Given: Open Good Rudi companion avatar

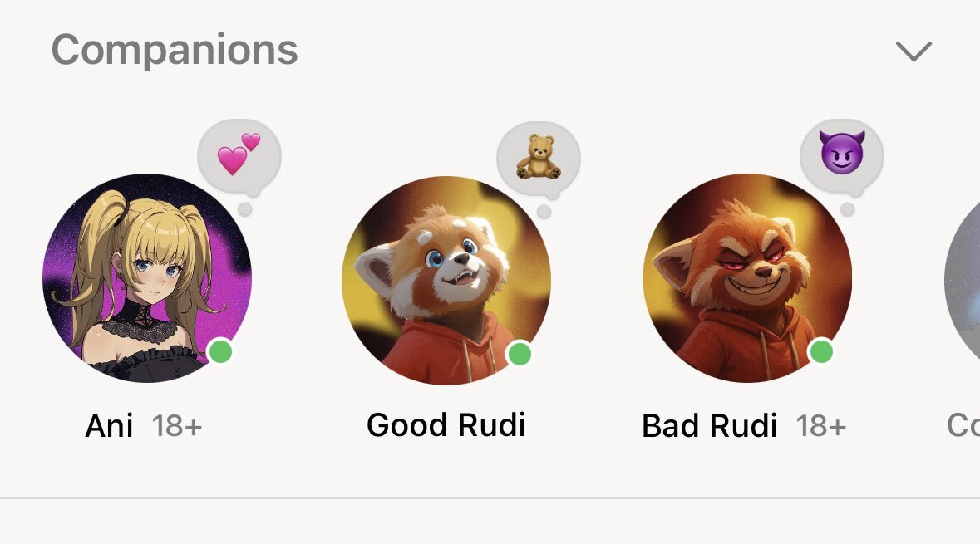Looking at the screenshot, I should tap(446, 281).
